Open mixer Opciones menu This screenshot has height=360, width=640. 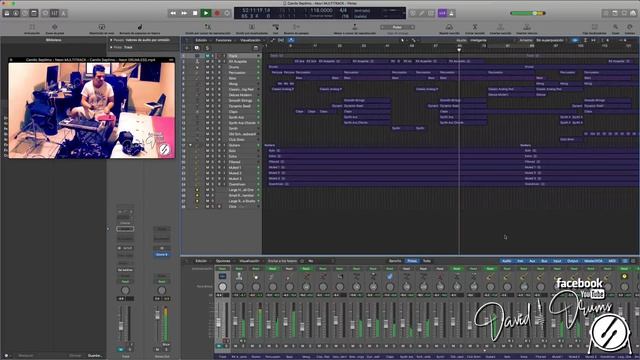pos(223,261)
